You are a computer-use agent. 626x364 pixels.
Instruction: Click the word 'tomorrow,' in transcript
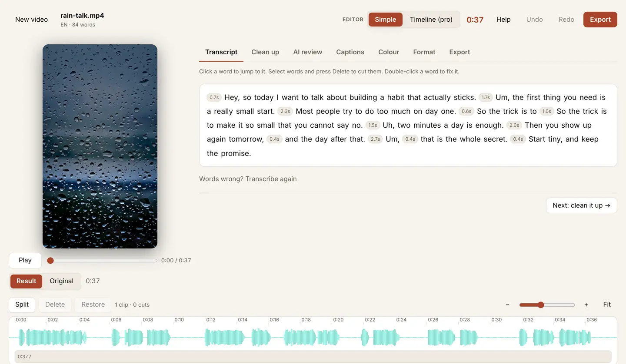(246, 139)
